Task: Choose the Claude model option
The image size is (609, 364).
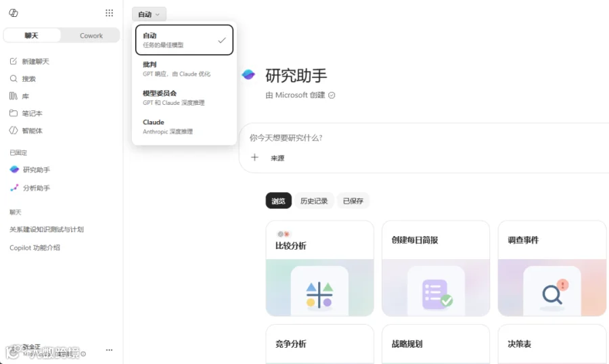Action: (184, 127)
